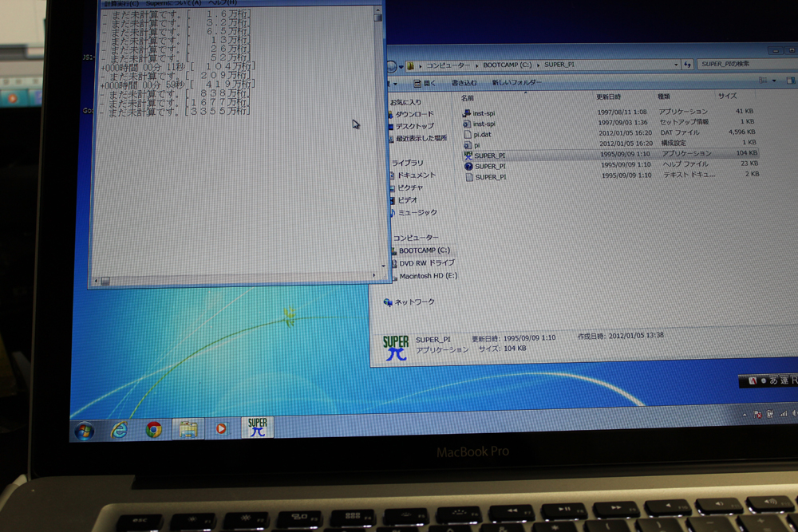Click the BOOTCAMP (C:) breadcrumb in the address bar
Image resolution: width=798 pixels, height=532 pixels.
pos(507,65)
